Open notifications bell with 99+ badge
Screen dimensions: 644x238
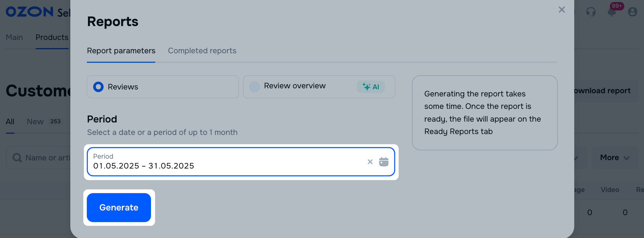(612, 12)
